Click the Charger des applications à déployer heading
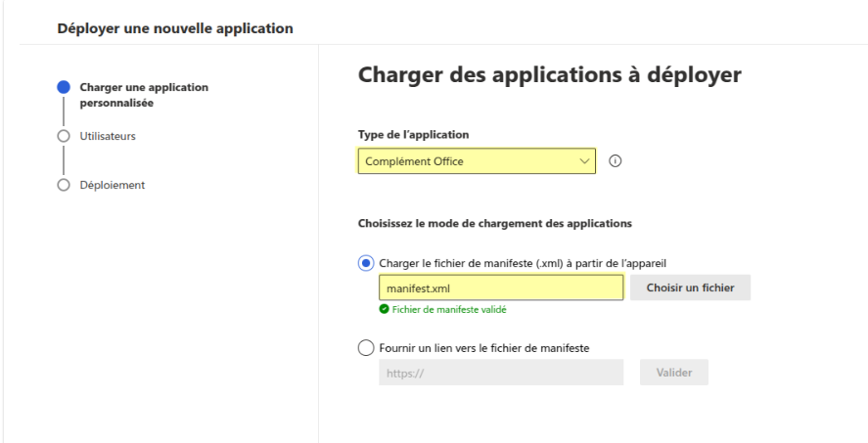This screenshot has width=868, height=443. (x=550, y=74)
